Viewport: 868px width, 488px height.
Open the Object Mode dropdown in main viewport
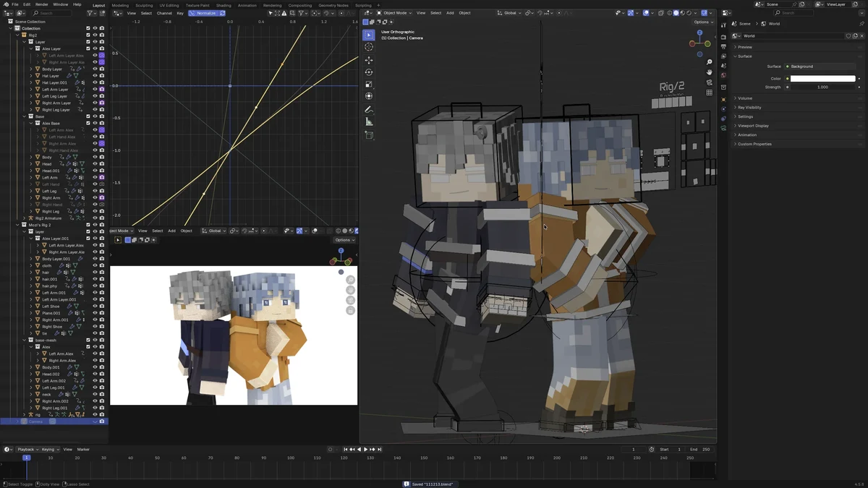coord(393,13)
